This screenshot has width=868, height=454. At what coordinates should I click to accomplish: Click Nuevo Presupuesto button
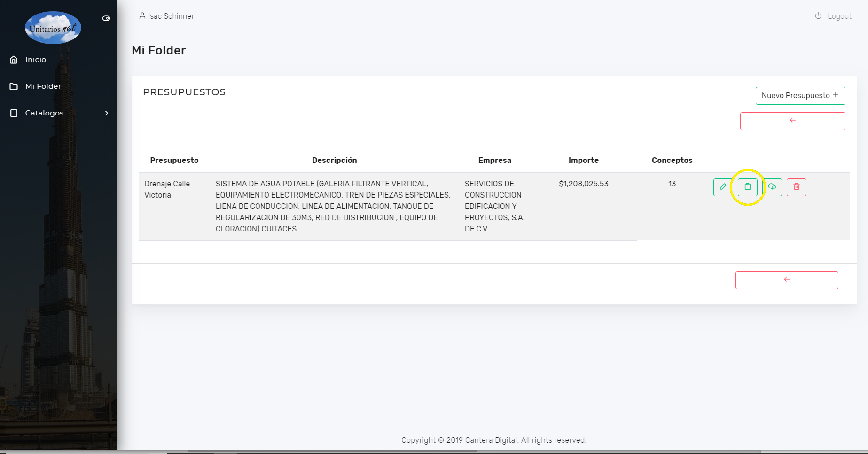pos(800,96)
